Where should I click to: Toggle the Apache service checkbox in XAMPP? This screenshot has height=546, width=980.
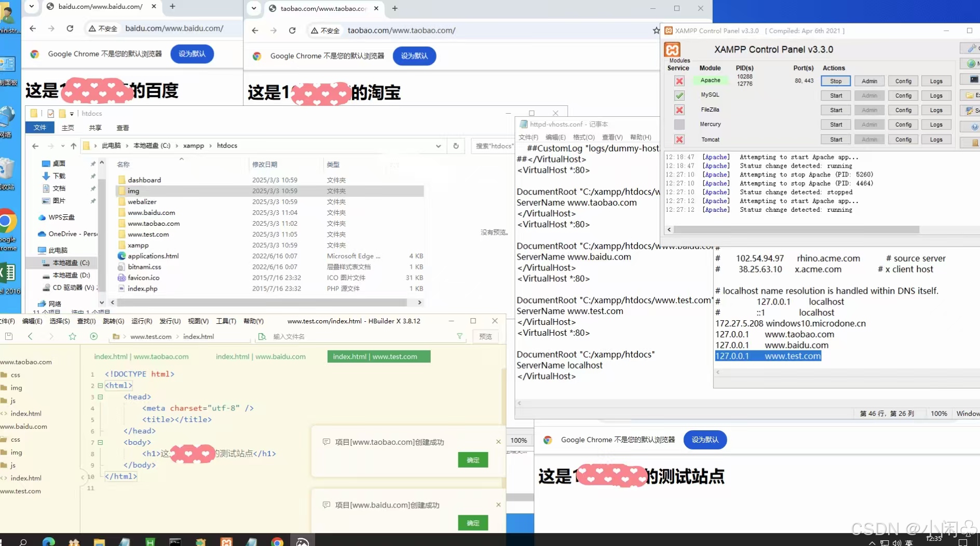coord(679,81)
